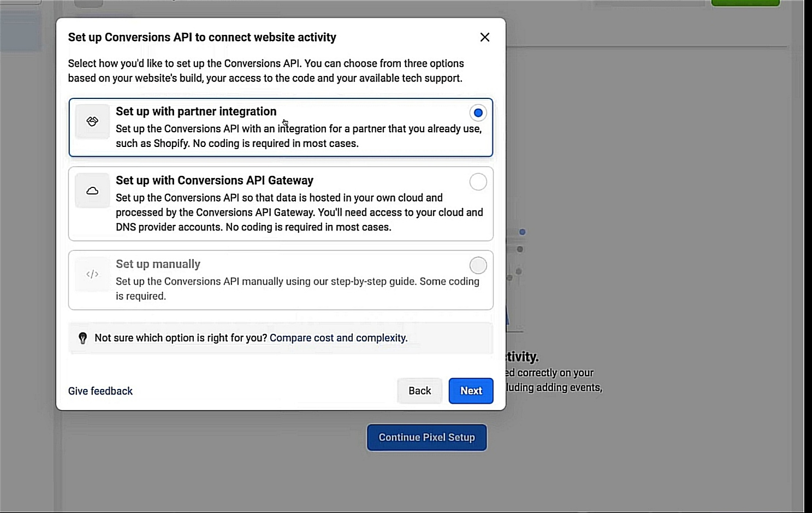Click the cloud Gateway icon
Image resolution: width=812 pixels, height=513 pixels.
pyautogui.click(x=92, y=191)
